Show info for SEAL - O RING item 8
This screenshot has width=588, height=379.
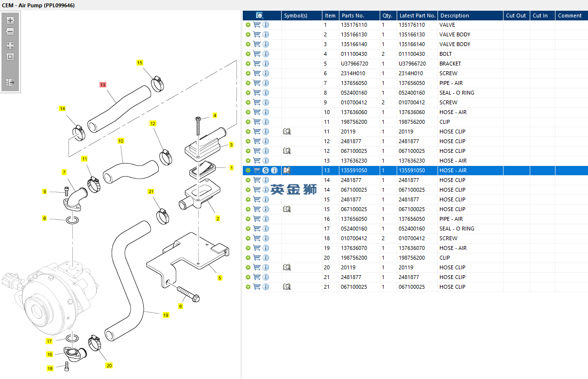click(x=266, y=93)
